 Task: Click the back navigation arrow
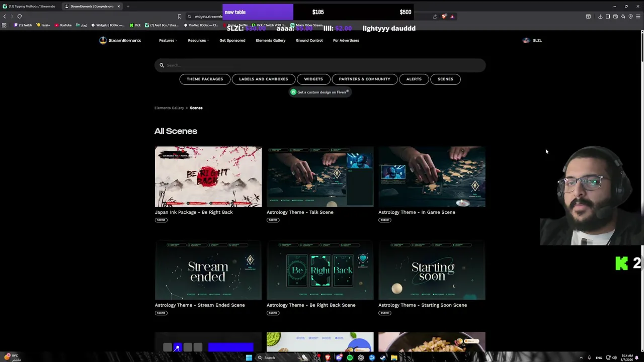5,17
